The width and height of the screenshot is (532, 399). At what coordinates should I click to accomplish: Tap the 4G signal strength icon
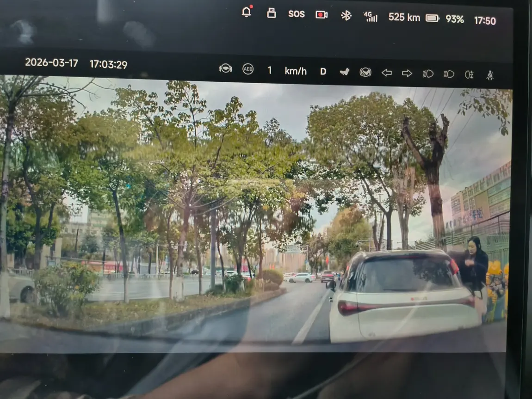pos(371,17)
